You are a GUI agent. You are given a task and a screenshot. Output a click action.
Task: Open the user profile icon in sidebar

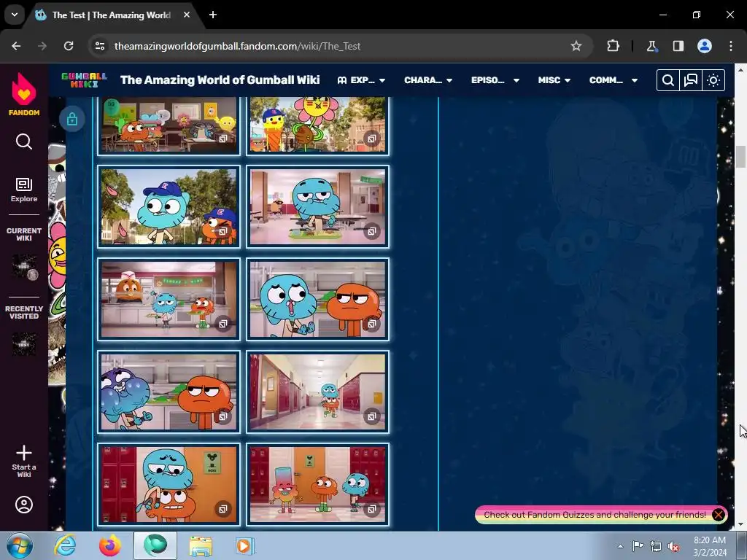click(24, 505)
